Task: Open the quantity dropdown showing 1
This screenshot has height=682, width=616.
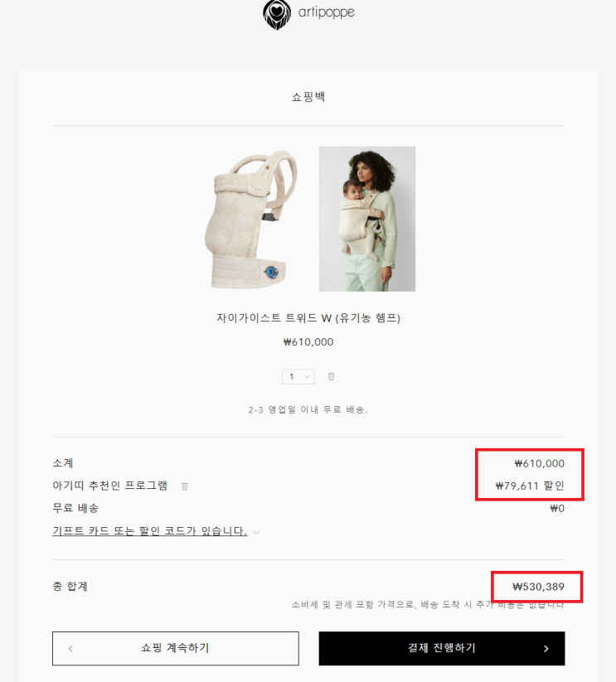Action: click(298, 377)
